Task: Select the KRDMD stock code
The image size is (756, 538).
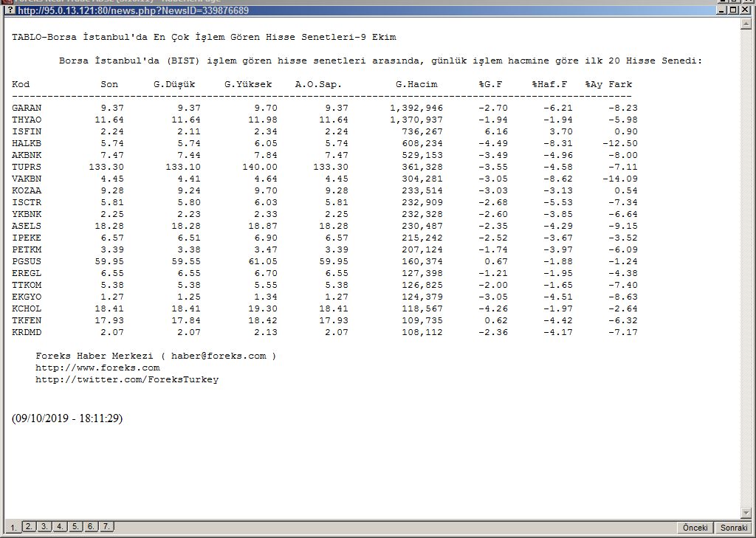Action: pyautogui.click(x=27, y=333)
